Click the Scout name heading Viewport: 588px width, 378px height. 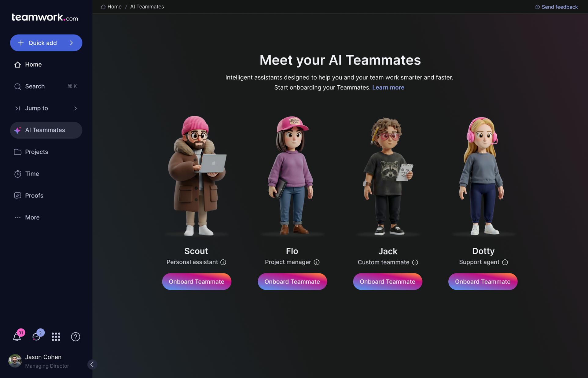coord(196,251)
